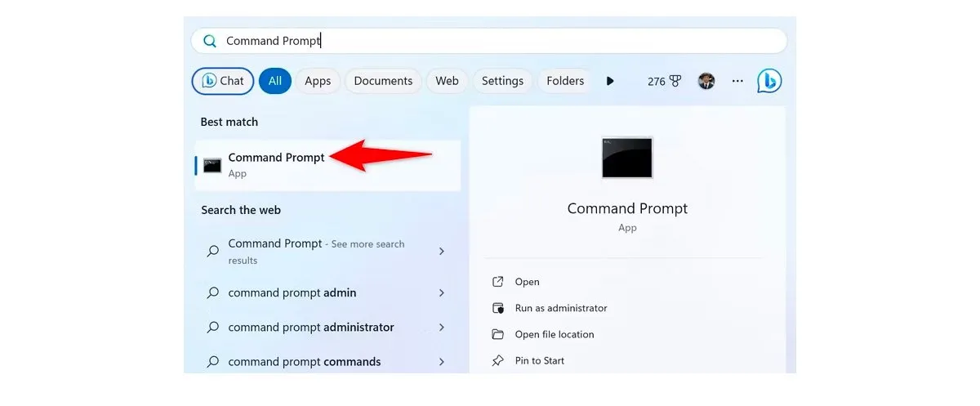Viewport: 980px width, 406px height.
Task: Click the Bing icon at top right
Action: click(768, 81)
